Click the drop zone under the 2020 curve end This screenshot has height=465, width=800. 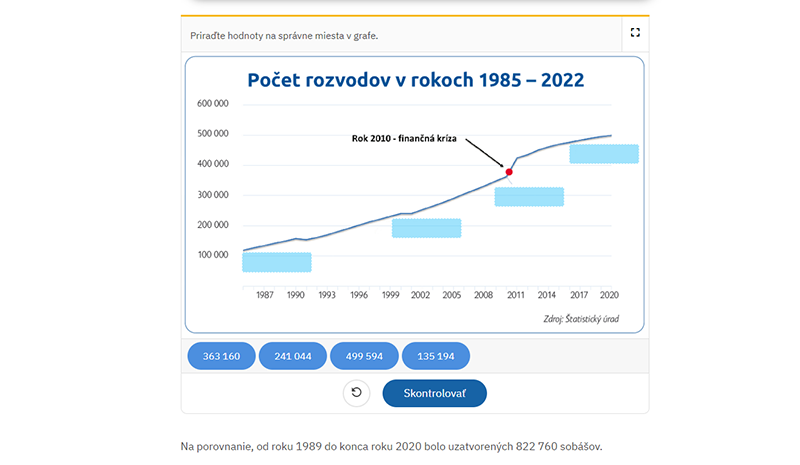tap(604, 154)
